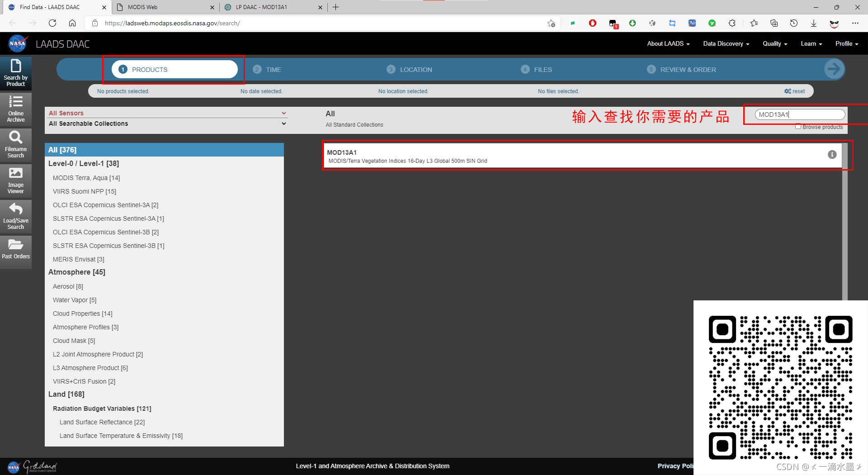Select VIIRS Suomi NPP [15]
This screenshot has height=475, width=868.
click(85, 191)
